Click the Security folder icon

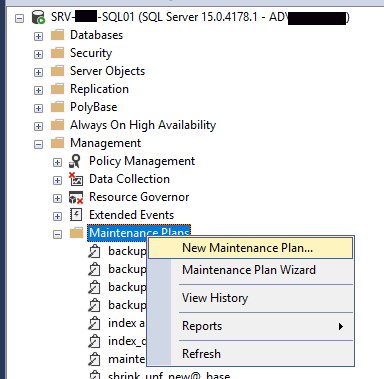pyautogui.click(x=57, y=53)
